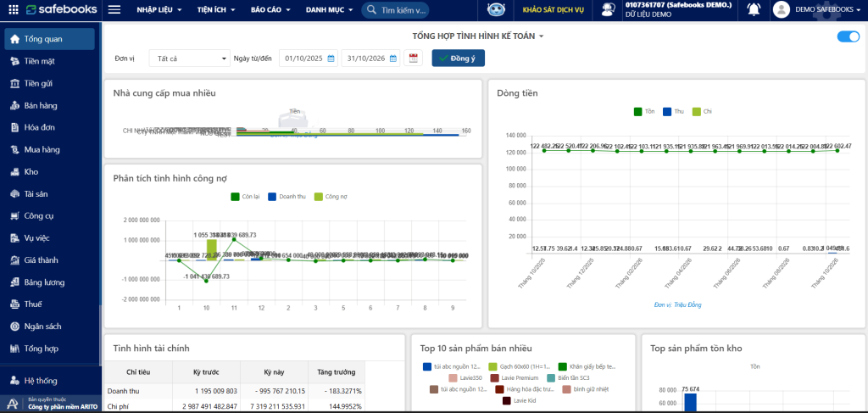
Task: Open the Đơn vị Tất cả dropdown
Action: 189,59
